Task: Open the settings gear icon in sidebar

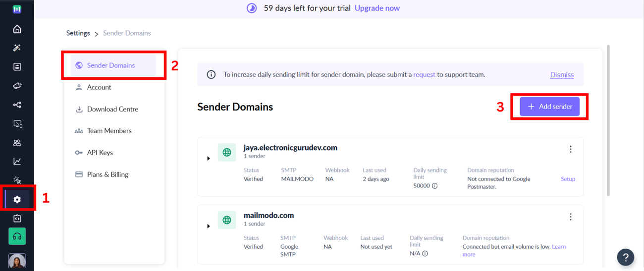Action: pyautogui.click(x=17, y=199)
